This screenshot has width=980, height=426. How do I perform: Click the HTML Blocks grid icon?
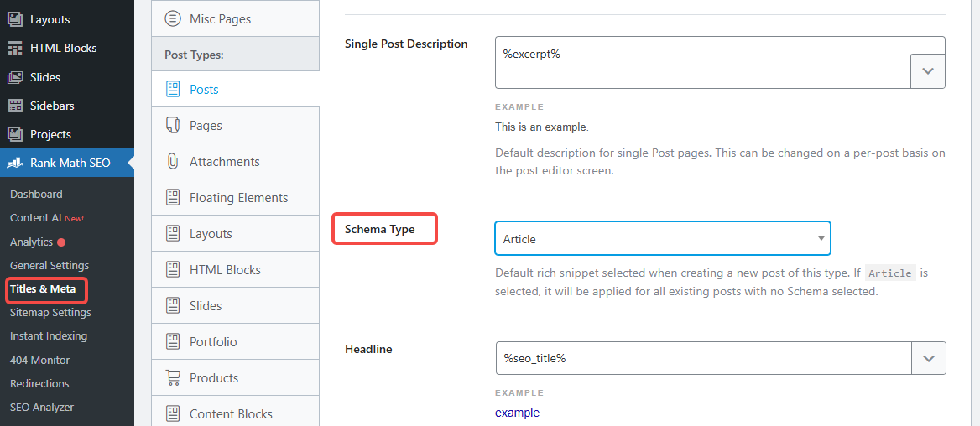[x=15, y=48]
